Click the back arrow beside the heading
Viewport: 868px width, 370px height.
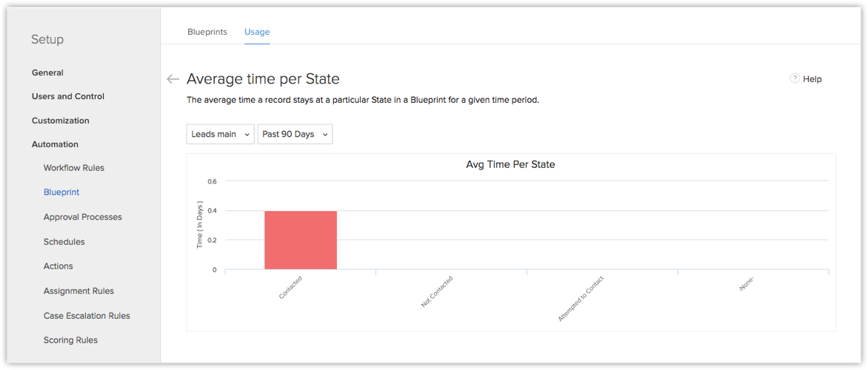coord(173,79)
